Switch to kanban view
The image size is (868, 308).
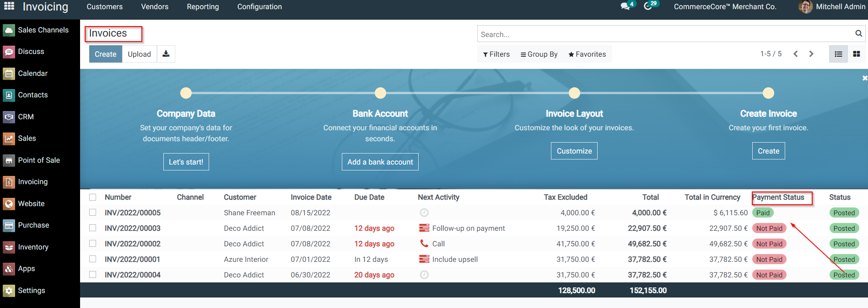pyautogui.click(x=857, y=54)
